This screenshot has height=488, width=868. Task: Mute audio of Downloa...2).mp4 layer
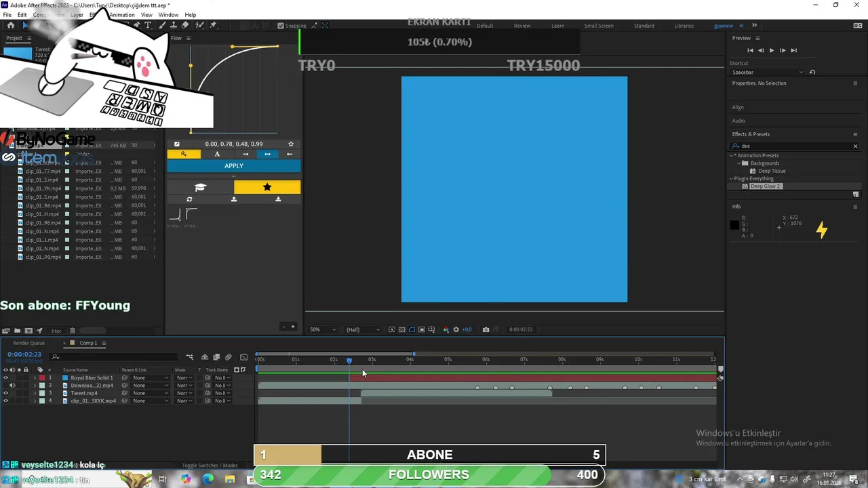12,386
